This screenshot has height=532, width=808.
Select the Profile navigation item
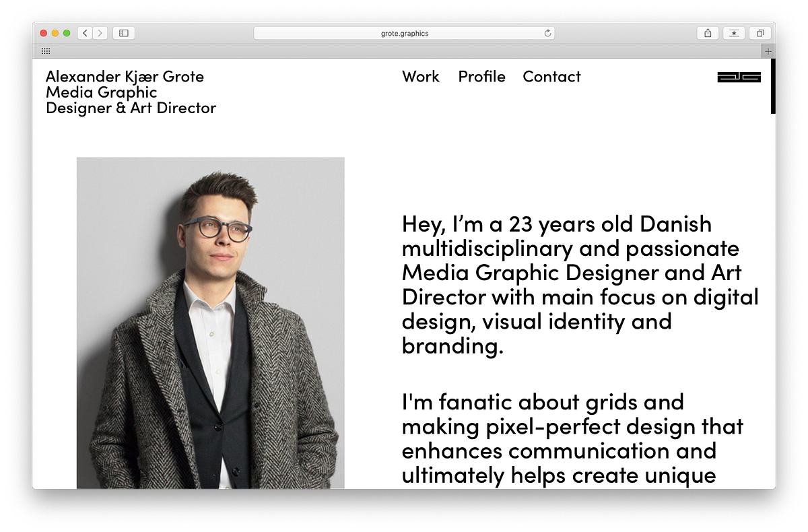[x=482, y=77]
